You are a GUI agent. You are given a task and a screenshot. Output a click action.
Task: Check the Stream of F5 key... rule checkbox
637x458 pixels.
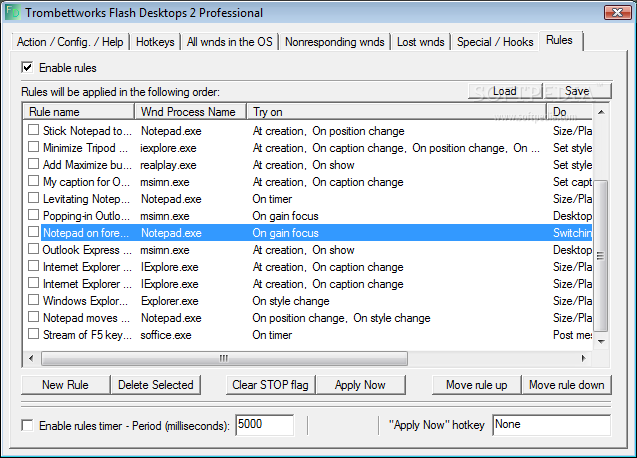(33, 334)
